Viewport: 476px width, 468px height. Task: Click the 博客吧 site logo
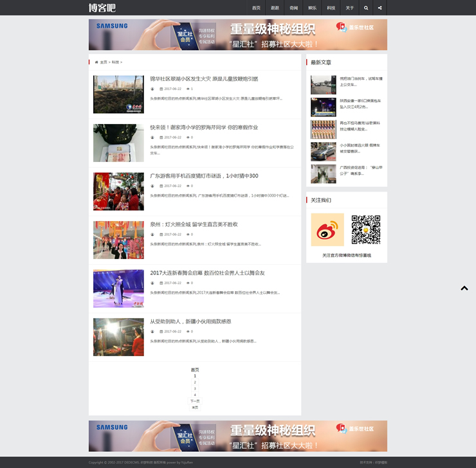pyautogui.click(x=102, y=8)
